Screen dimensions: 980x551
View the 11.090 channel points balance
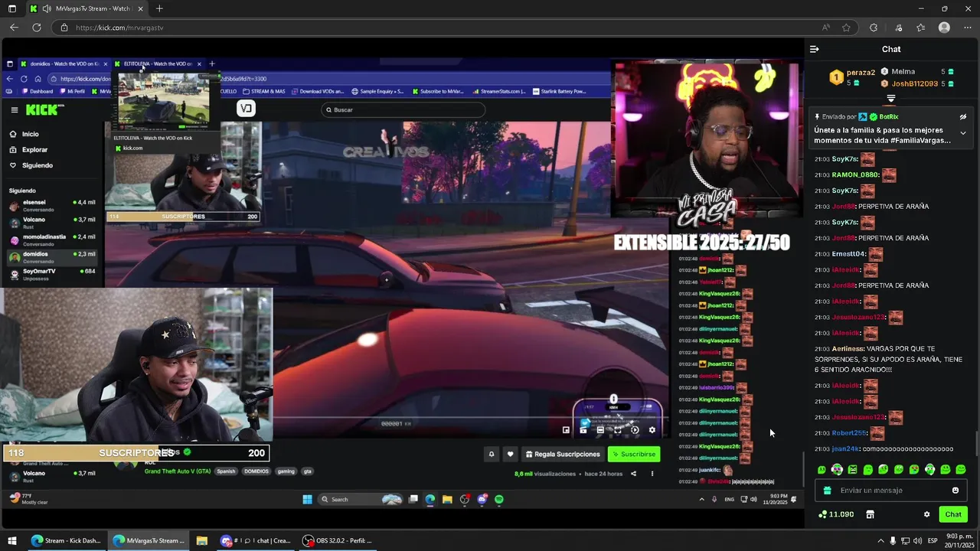836,514
